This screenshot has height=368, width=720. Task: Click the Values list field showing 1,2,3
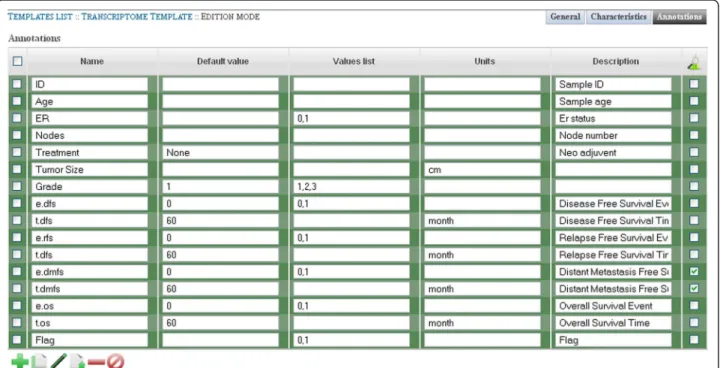pos(351,187)
